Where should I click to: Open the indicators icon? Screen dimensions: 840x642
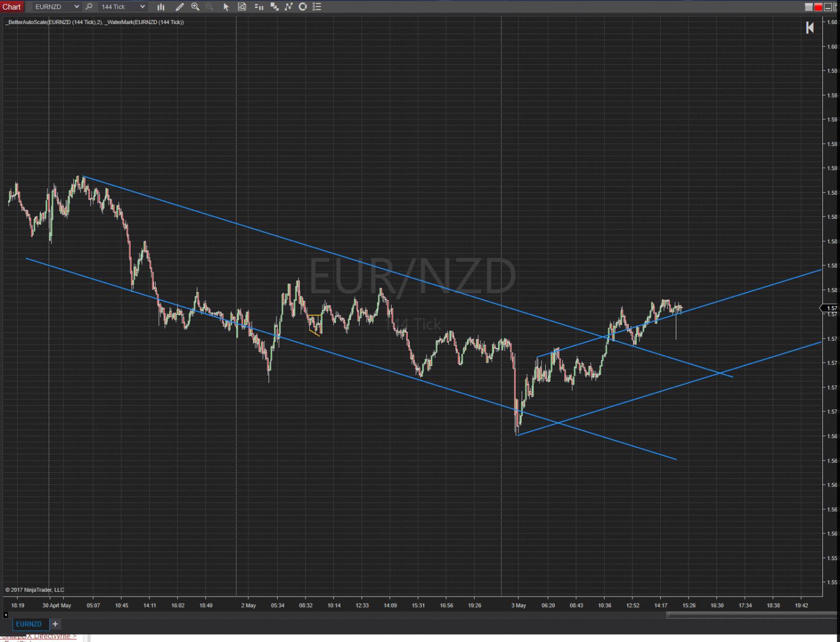click(x=289, y=6)
